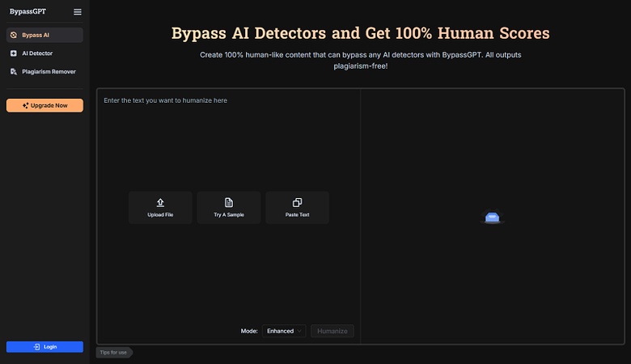Viewport: 631px width, 364px height.
Task: Click the BypassGPT logo
Action: pyautogui.click(x=28, y=11)
